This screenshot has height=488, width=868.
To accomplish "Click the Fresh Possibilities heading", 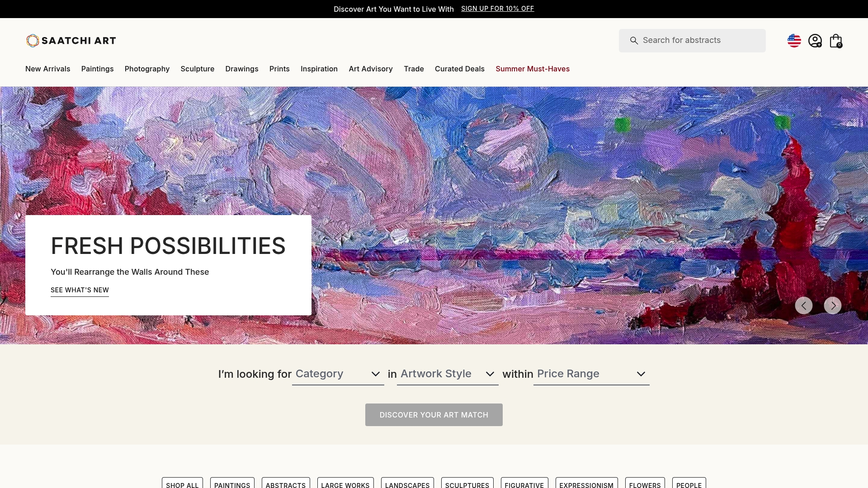I will (168, 246).
